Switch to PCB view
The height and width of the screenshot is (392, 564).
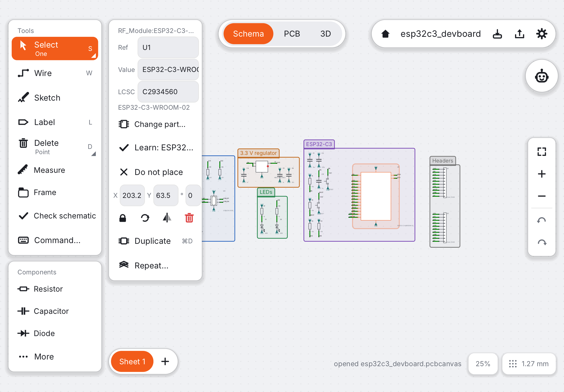pyautogui.click(x=292, y=34)
